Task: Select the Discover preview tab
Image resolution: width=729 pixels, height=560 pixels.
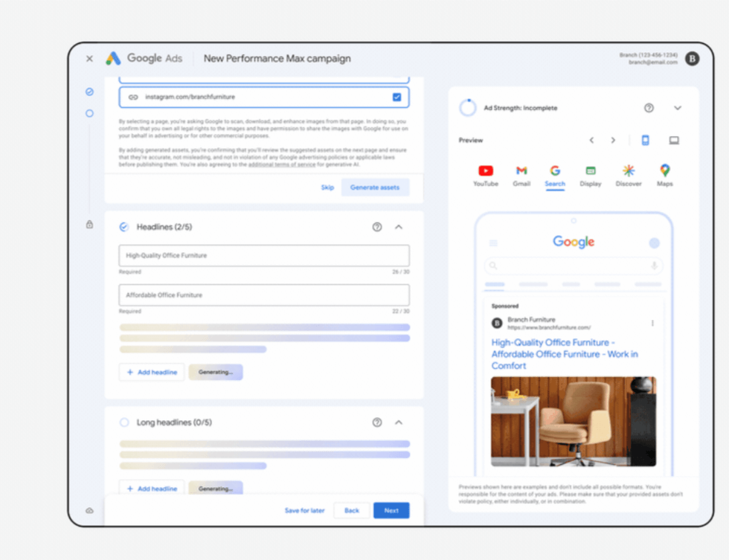Action: (629, 176)
